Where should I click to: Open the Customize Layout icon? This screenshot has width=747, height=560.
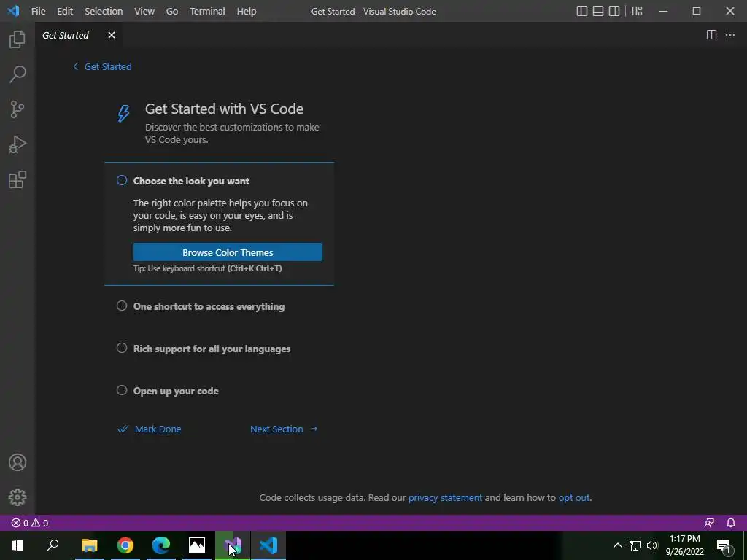(637, 11)
